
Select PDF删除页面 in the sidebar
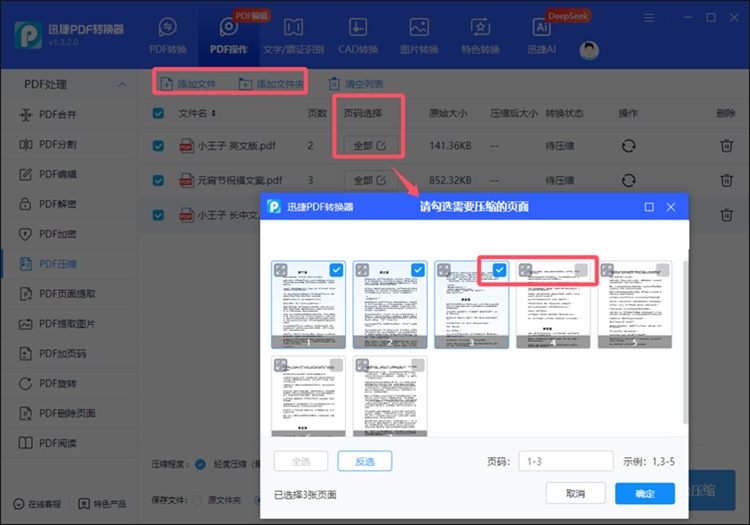[69, 413]
